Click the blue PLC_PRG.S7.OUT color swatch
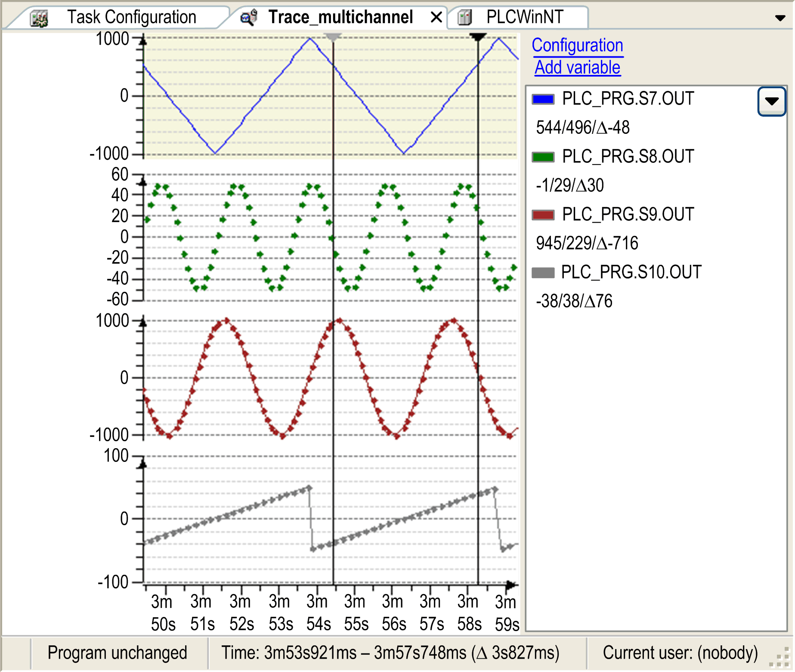Viewport: 795px width, 672px height. (543, 99)
